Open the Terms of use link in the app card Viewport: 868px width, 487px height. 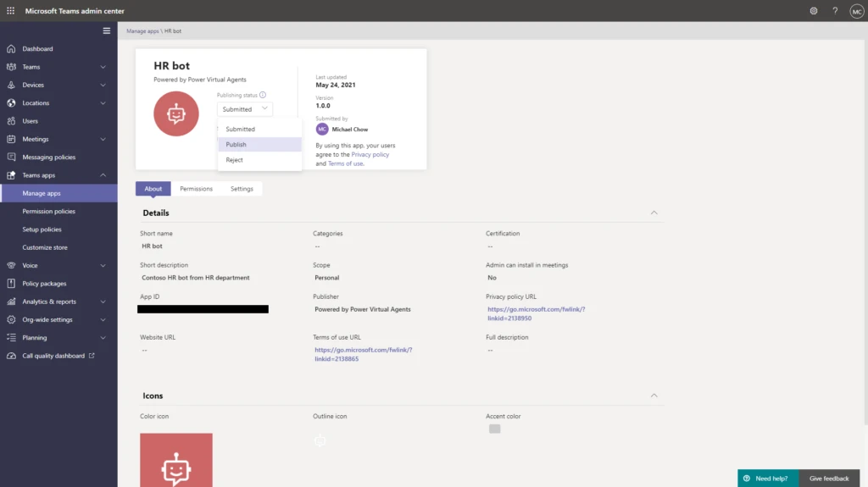(x=346, y=163)
